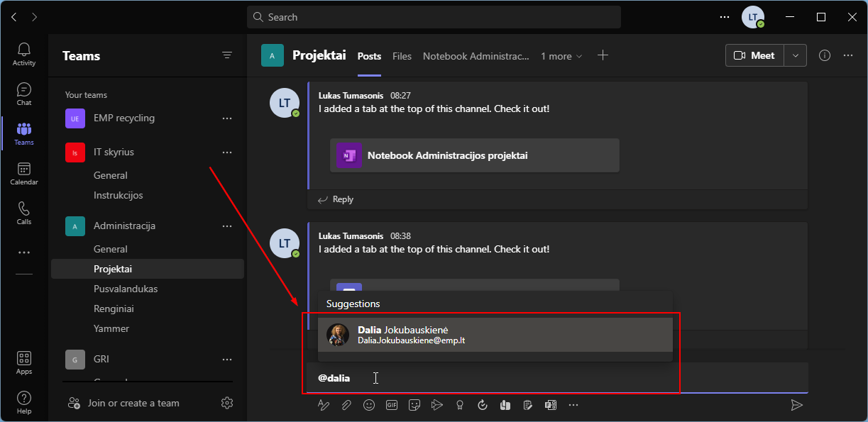Expand the "1 more" tabs dropdown

coord(561,56)
